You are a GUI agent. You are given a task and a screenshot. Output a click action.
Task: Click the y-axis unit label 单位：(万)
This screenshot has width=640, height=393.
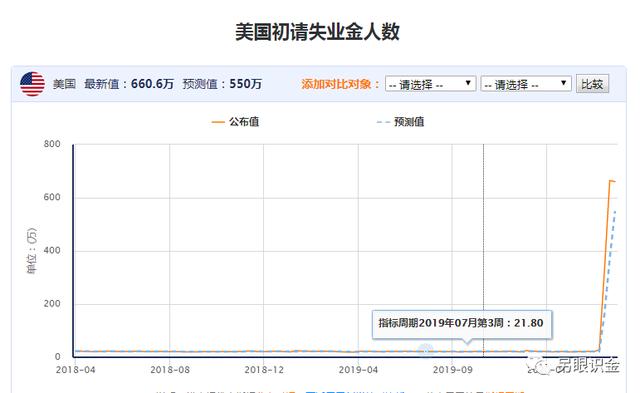click(x=31, y=251)
